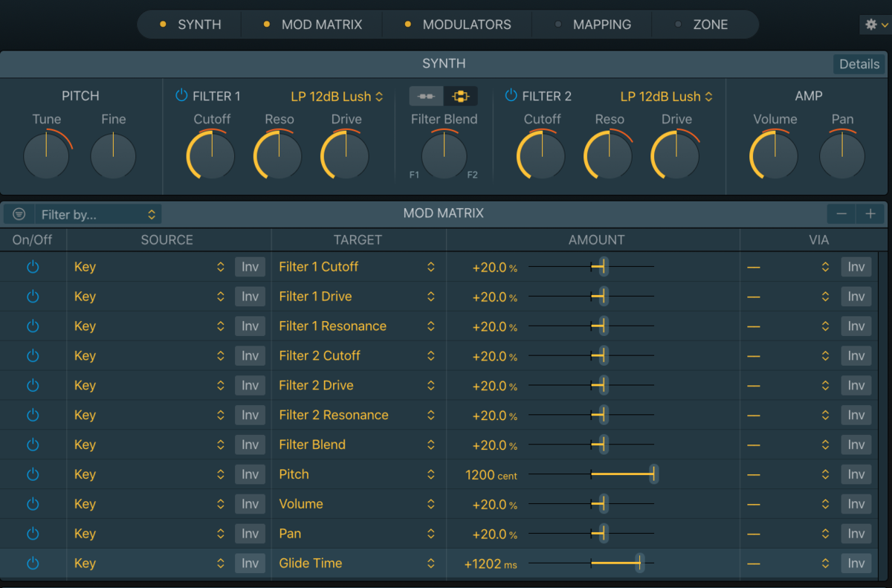892x588 pixels.
Task: Click the Pitch amount slider handle
Action: pyautogui.click(x=653, y=474)
